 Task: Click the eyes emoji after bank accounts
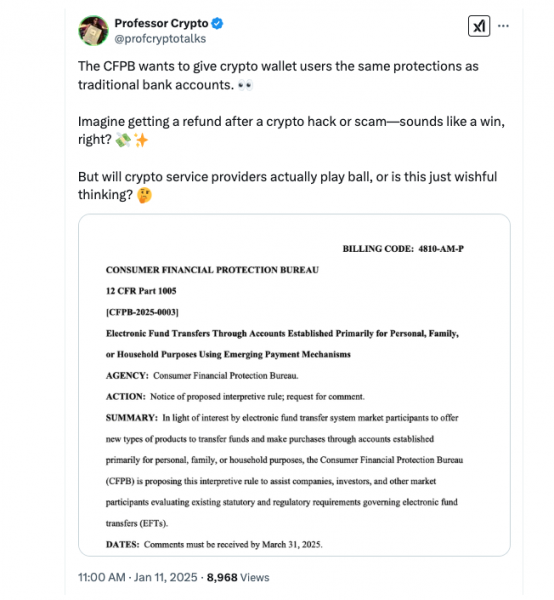coord(245,85)
